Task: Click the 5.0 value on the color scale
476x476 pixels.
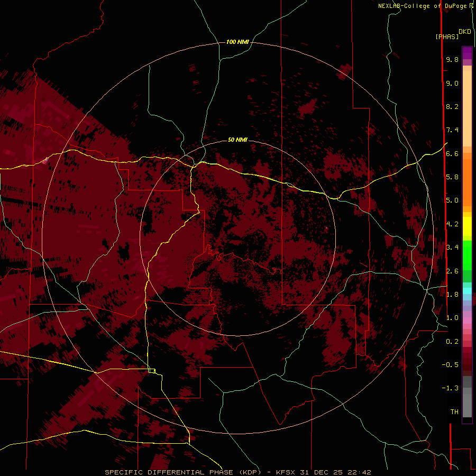Action: pyautogui.click(x=452, y=200)
